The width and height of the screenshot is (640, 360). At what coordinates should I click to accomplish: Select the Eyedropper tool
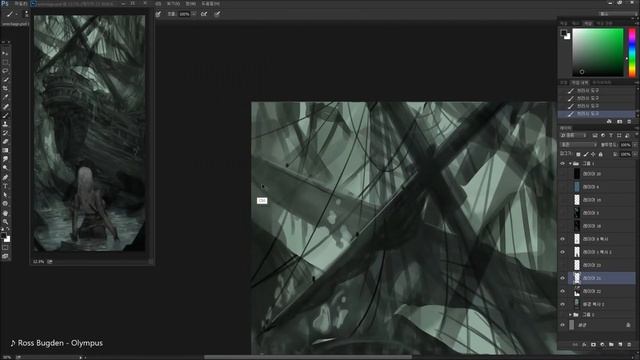pyautogui.click(x=5, y=97)
